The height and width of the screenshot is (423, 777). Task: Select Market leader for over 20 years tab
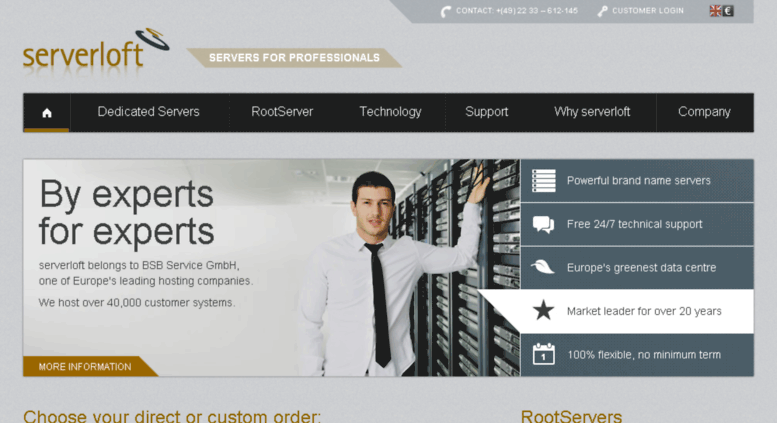pos(637,311)
